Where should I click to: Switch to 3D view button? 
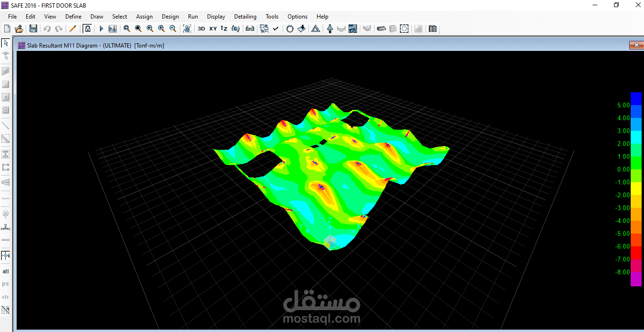201,29
